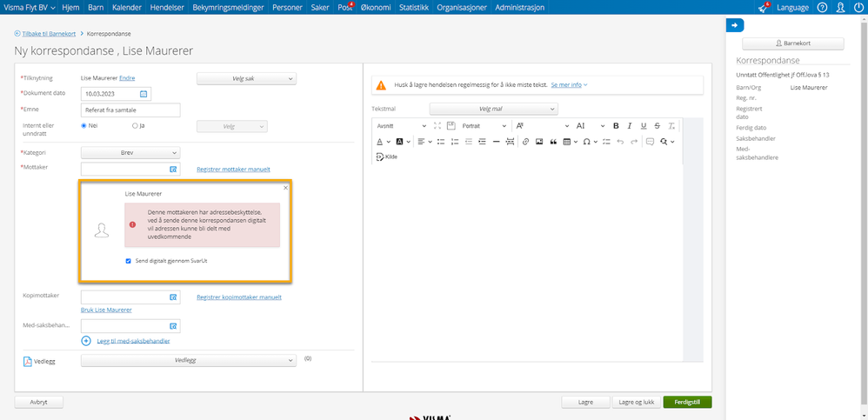This screenshot has width=868, height=420.
Task: Apply underline formatting
Action: click(x=644, y=125)
